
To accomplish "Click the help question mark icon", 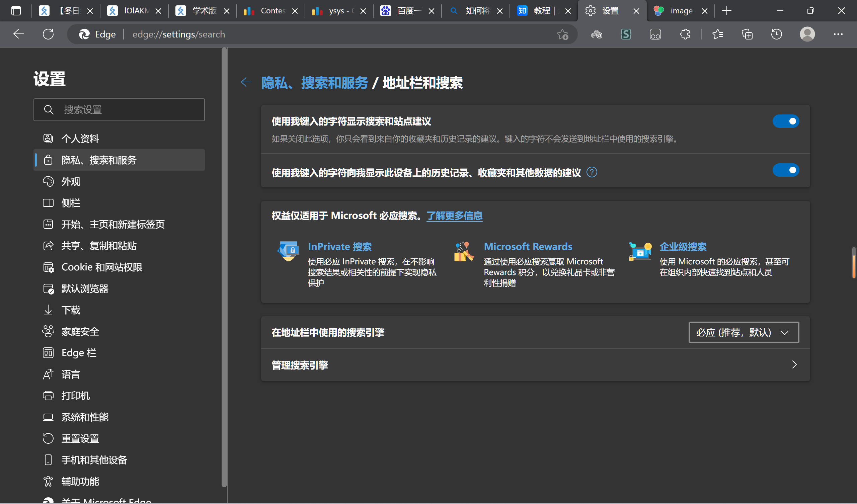I will point(592,172).
